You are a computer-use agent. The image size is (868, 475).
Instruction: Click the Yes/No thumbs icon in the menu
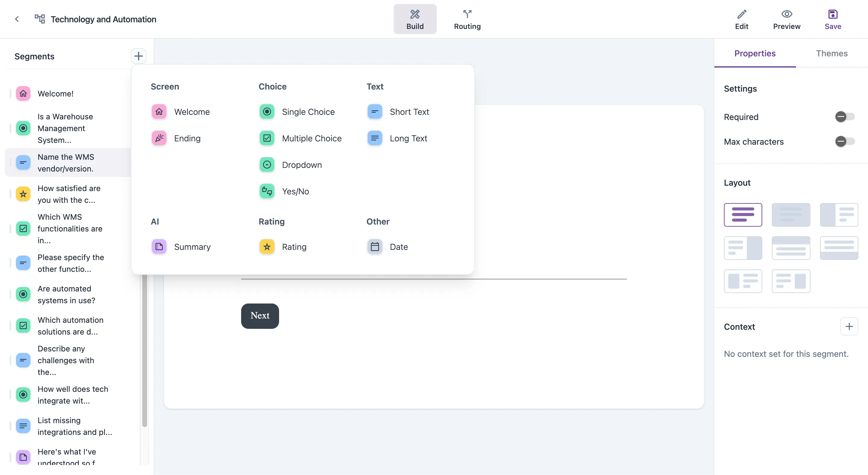pos(267,192)
